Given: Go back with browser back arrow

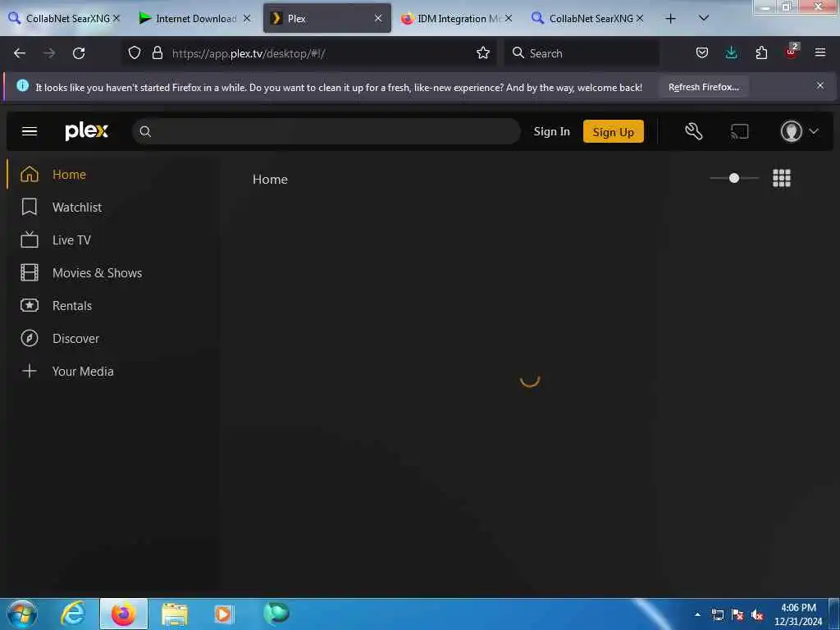Looking at the screenshot, I should point(20,53).
